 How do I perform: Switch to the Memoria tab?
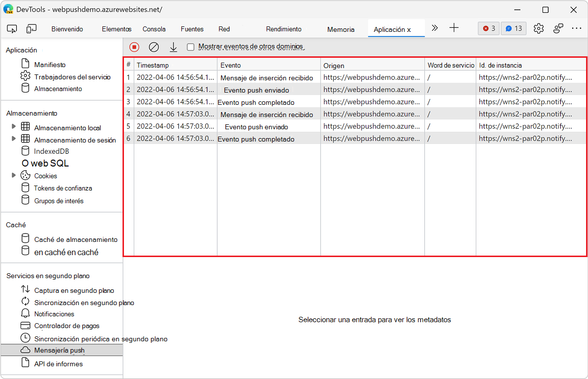click(x=341, y=29)
